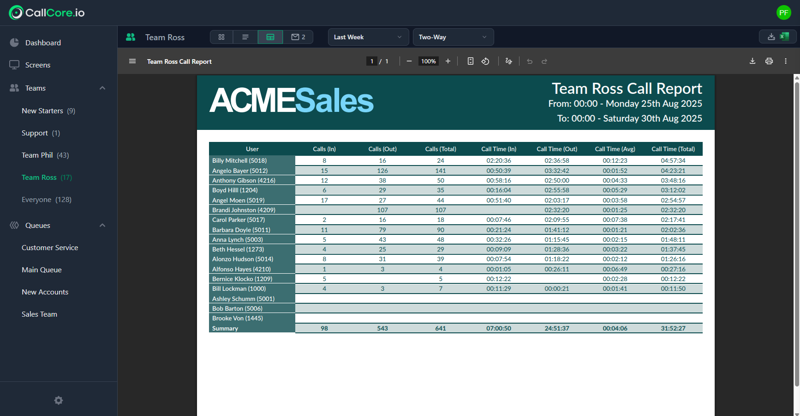Open the Screens menu item
The height and width of the screenshot is (416, 800).
[x=37, y=65]
